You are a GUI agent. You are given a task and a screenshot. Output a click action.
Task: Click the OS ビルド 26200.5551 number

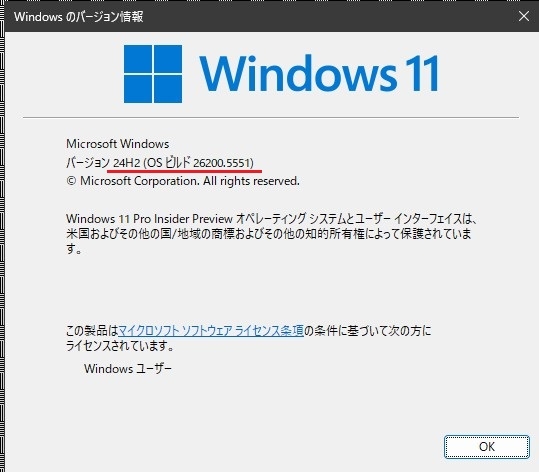pyautogui.click(x=223, y=163)
